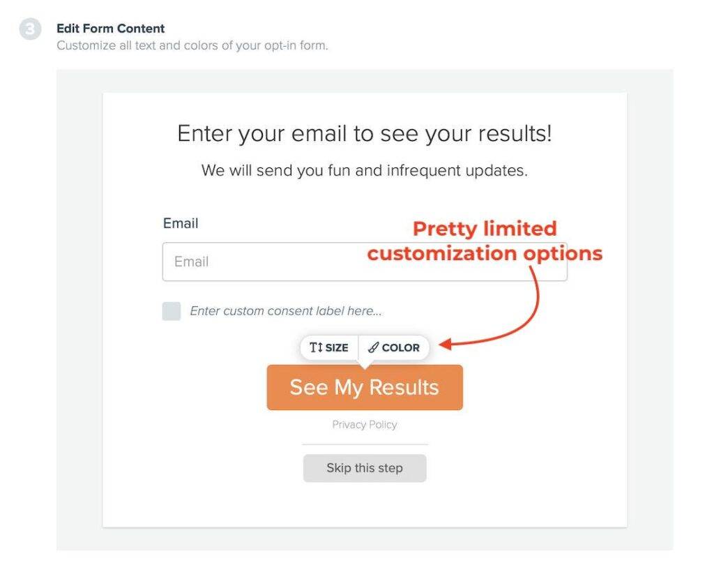Tick the custom consent checkbox
Screen dimensions: 714x588
pos(172,311)
